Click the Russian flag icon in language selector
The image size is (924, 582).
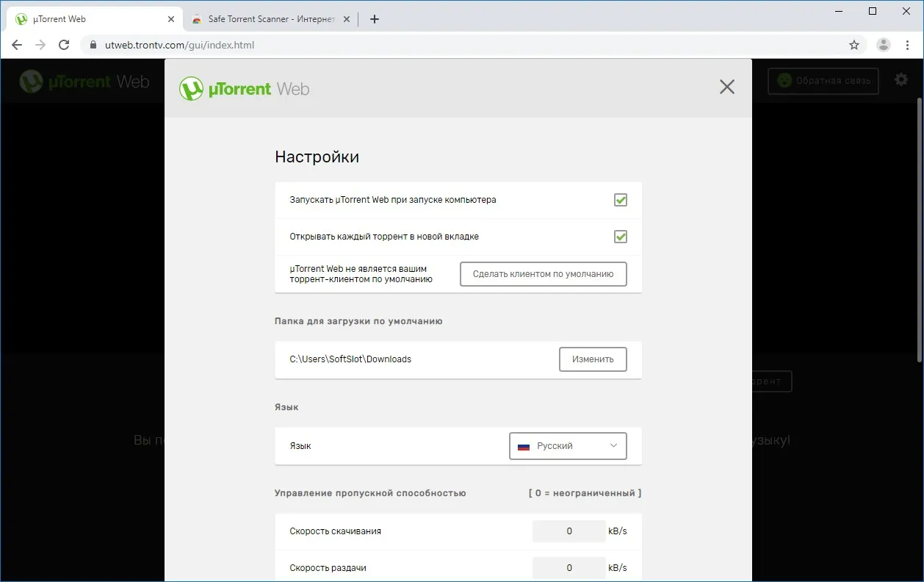[x=524, y=447]
